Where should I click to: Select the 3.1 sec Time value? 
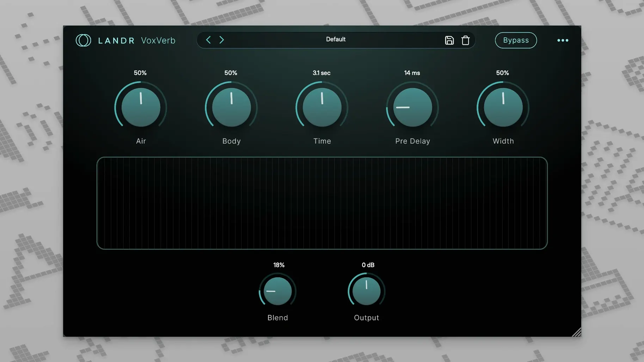pos(321,73)
